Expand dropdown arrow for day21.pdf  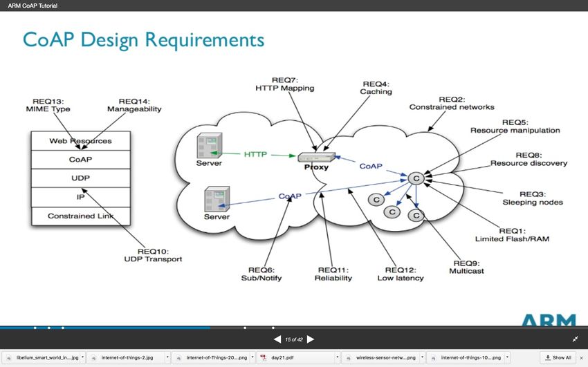(x=338, y=357)
